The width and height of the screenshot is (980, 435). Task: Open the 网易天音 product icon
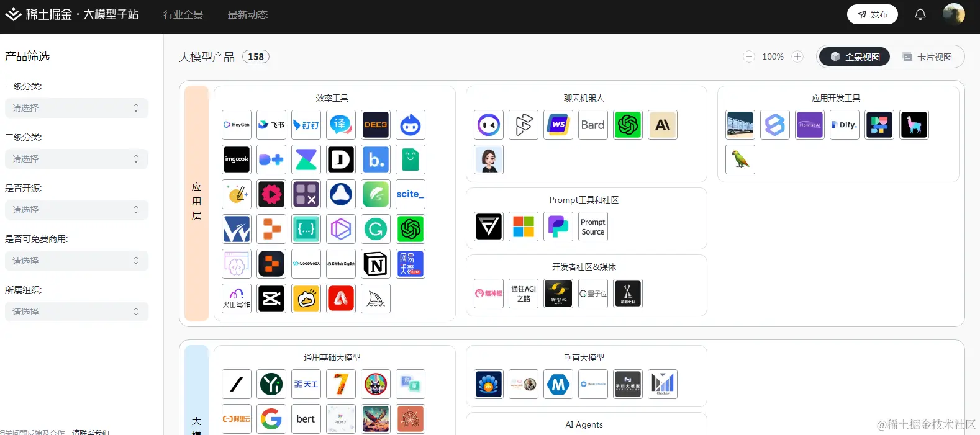tap(411, 264)
